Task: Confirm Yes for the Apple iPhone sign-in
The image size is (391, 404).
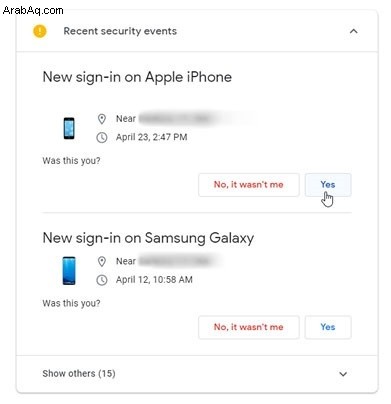Action: 328,185
